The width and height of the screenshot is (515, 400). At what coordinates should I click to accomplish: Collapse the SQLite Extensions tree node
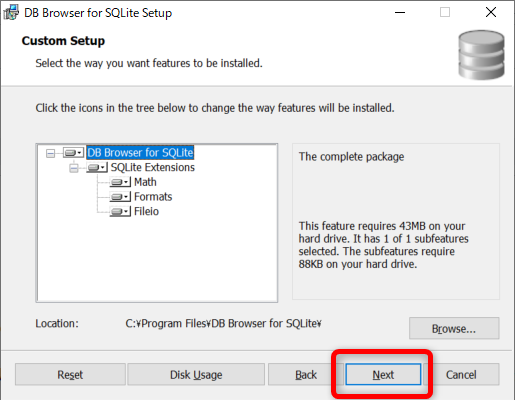pyautogui.click(x=74, y=168)
